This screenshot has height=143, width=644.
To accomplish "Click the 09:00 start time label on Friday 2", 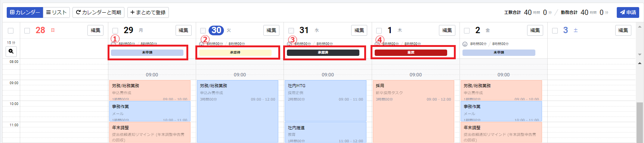I will click(x=504, y=75).
